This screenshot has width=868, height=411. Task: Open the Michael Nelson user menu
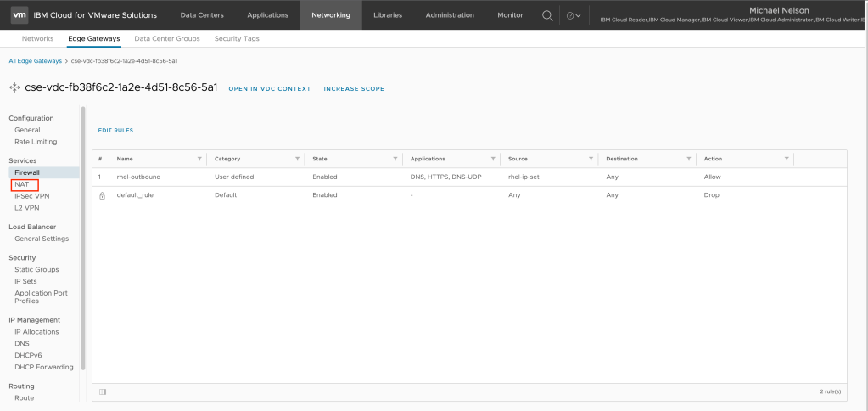pos(784,10)
